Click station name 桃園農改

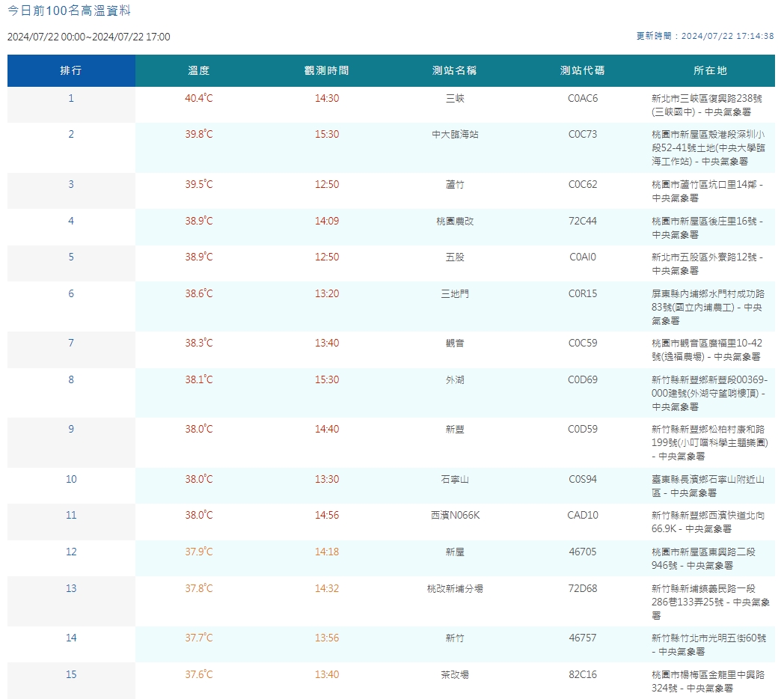pyautogui.click(x=455, y=222)
